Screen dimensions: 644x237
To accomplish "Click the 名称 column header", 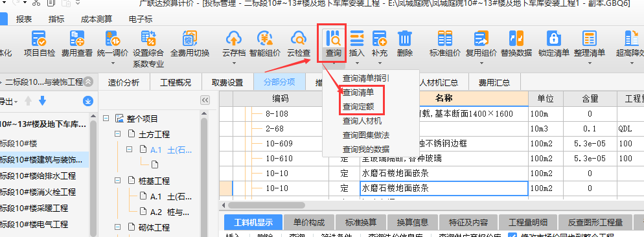I will 444,98.
